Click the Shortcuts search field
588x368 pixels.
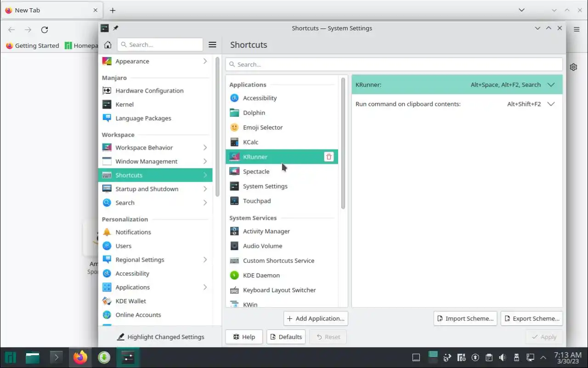point(394,64)
